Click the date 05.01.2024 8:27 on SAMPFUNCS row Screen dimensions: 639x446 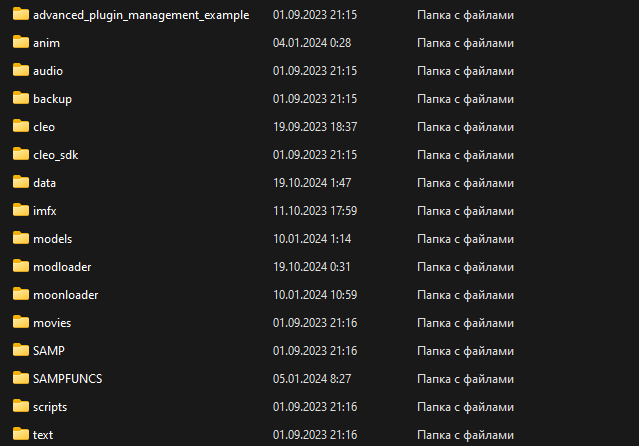click(x=310, y=379)
